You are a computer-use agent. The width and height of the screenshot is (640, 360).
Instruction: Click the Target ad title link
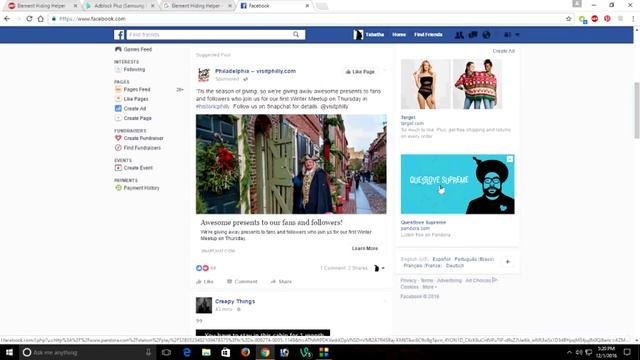pyautogui.click(x=408, y=118)
